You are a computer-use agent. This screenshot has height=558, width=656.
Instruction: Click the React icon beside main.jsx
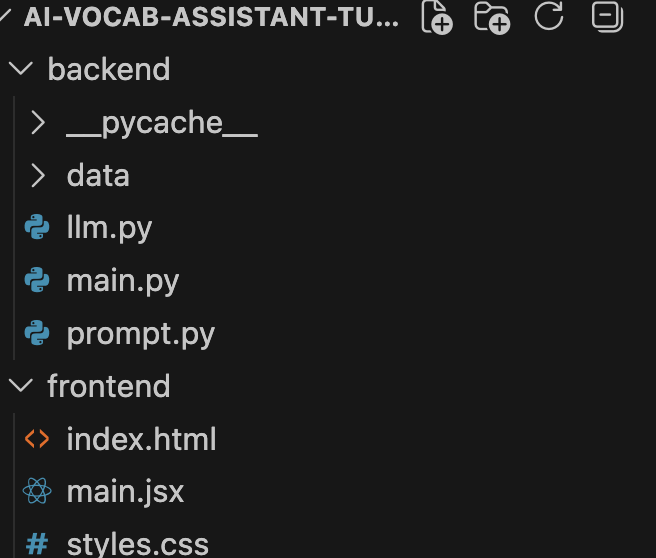(x=37, y=491)
